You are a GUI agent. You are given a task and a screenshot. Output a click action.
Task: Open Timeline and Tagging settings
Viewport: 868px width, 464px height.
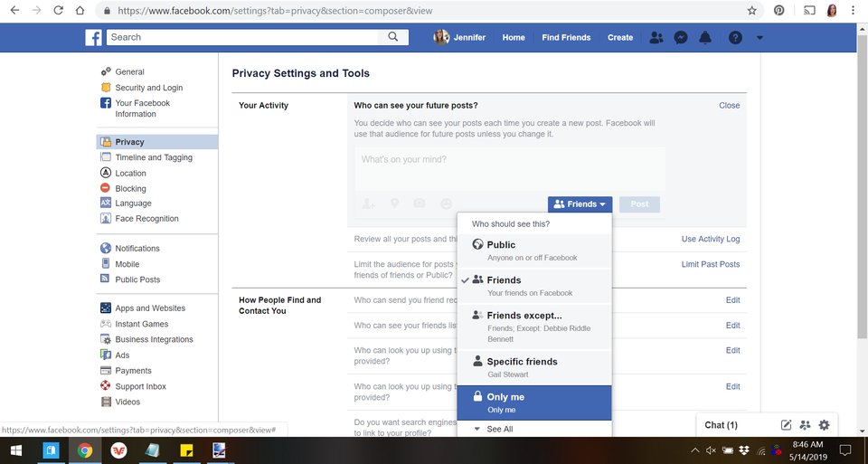tap(154, 157)
